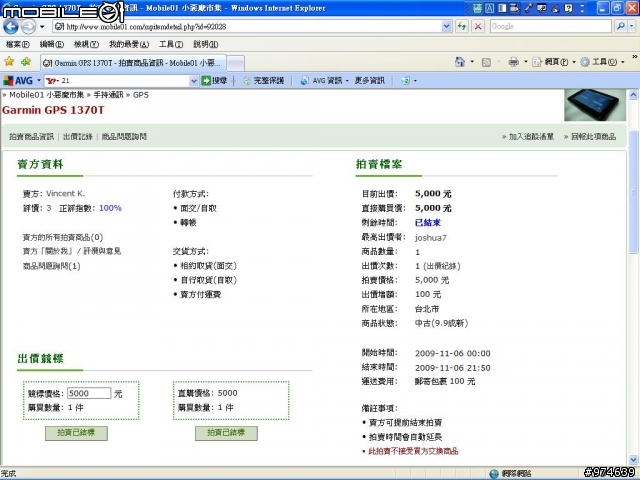The image size is (640, 480).
Task: Open the search provider dropdown arrow
Action: pos(631,27)
